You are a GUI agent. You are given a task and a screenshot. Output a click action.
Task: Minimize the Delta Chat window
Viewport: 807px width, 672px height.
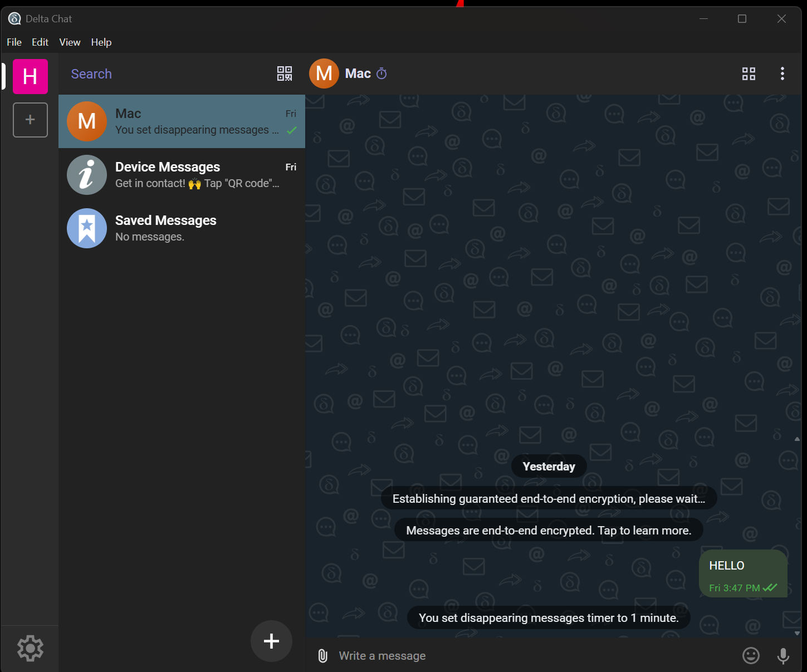[704, 19]
